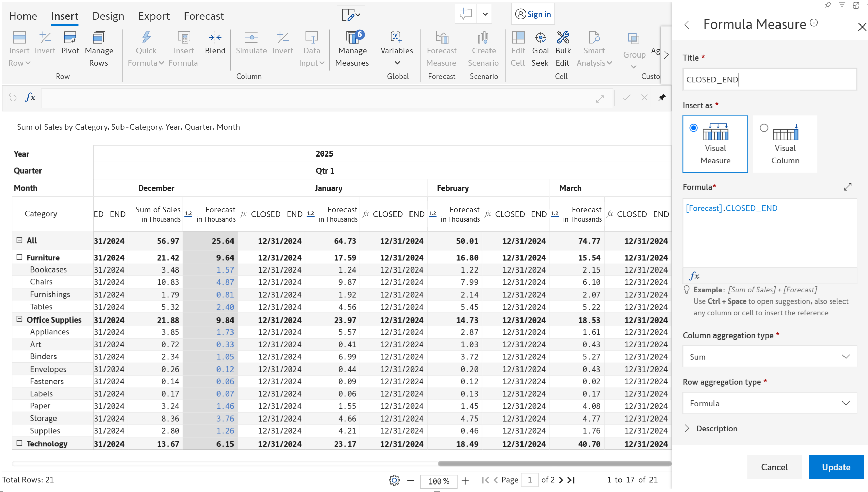Switch to the Design tab
The width and height of the screenshot is (868, 492).
click(108, 16)
